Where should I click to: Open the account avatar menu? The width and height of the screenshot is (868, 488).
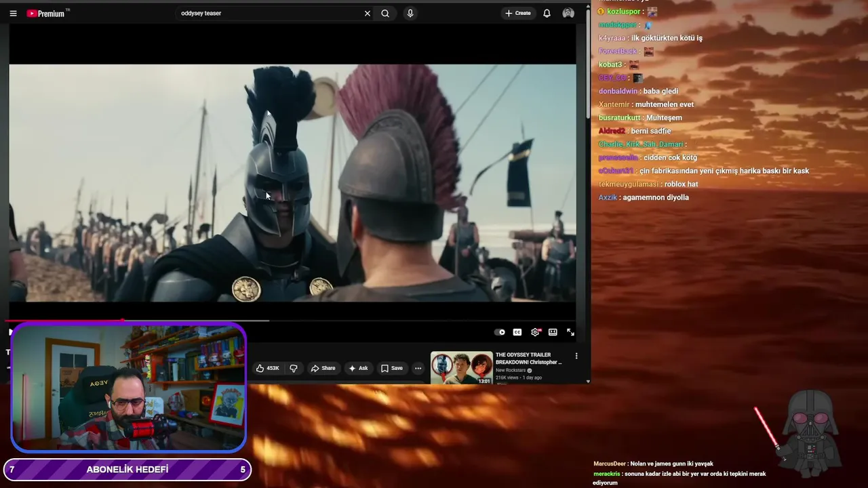[x=568, y=13]
